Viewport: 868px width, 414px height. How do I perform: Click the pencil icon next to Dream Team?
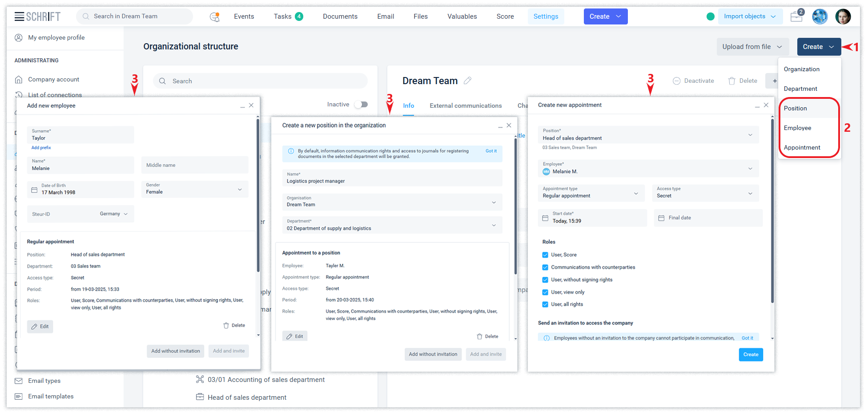click(x=467, y=81)
